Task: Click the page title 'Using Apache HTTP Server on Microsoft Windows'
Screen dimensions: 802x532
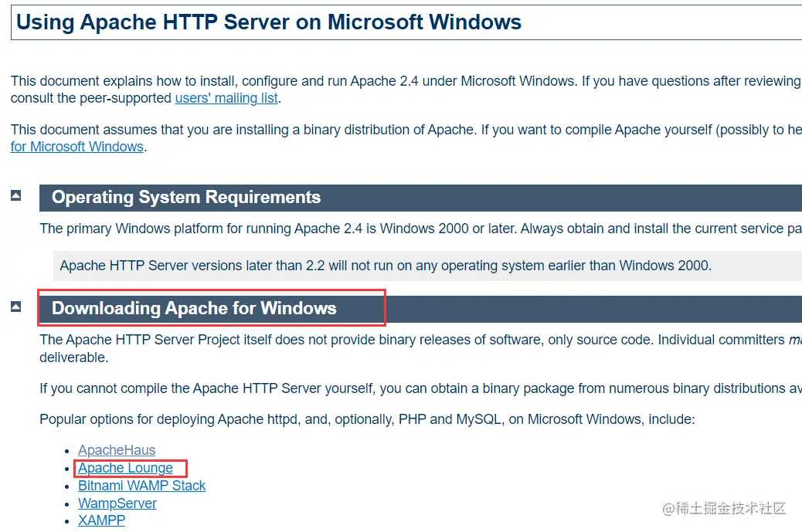Action: [269, 22]
